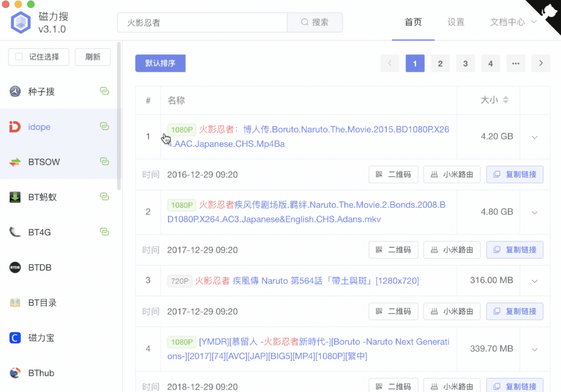
Task: Select results page 1
Action: pos(415,63)
